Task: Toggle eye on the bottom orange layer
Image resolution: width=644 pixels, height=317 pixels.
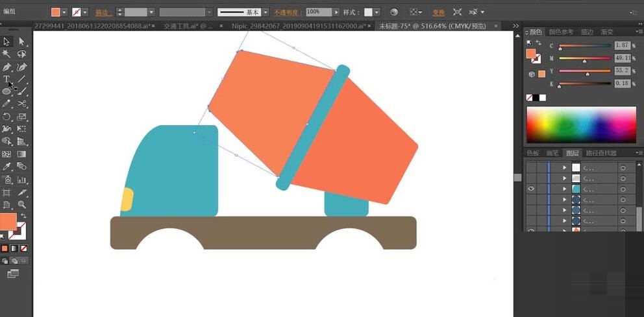Action: pyautogui.click(x=531, y=231)
